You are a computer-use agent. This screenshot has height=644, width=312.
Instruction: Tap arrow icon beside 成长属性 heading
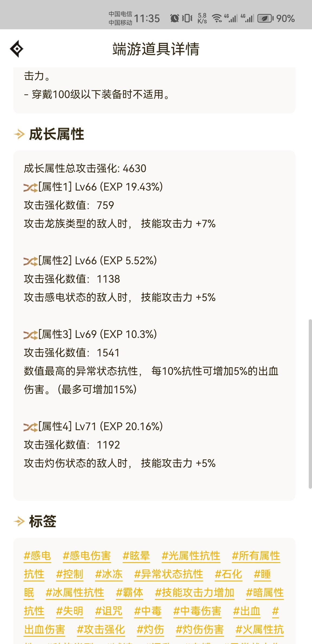click(x=19, y=134)
